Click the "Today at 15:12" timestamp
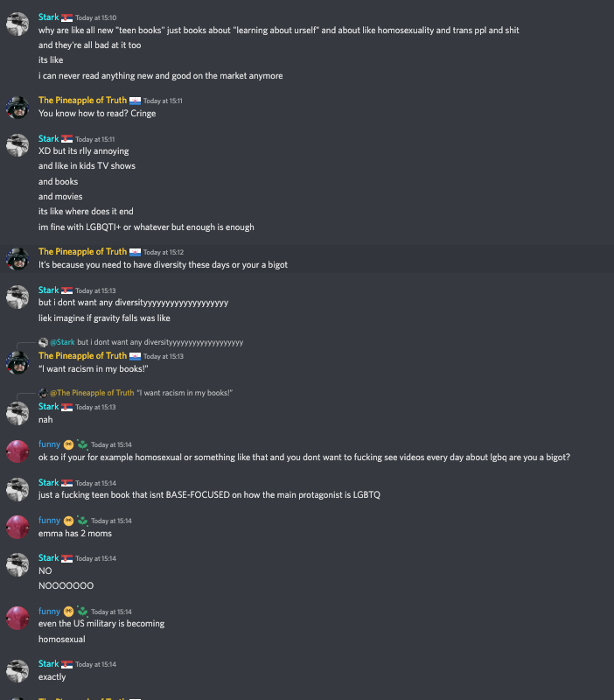Viewport: 614px width, 700px height. click(x=164, y=253)
